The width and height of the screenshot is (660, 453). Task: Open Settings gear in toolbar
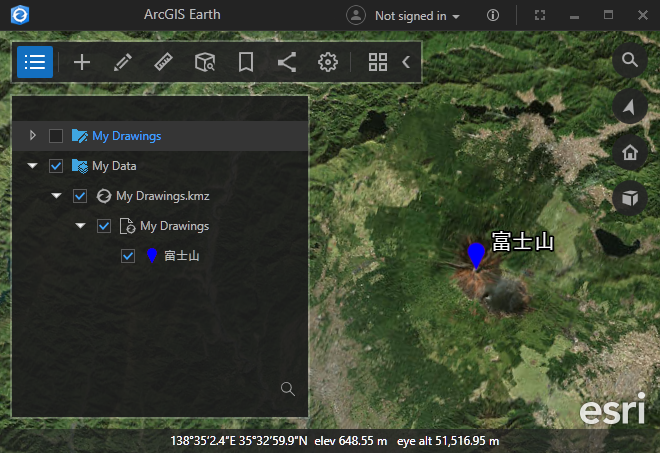pos(327,62)
